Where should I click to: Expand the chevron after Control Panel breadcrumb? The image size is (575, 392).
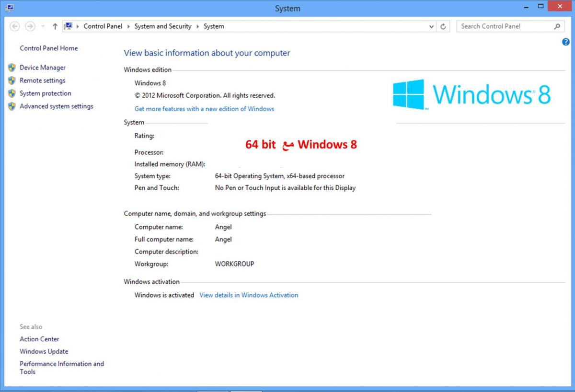tap(128, 26)
